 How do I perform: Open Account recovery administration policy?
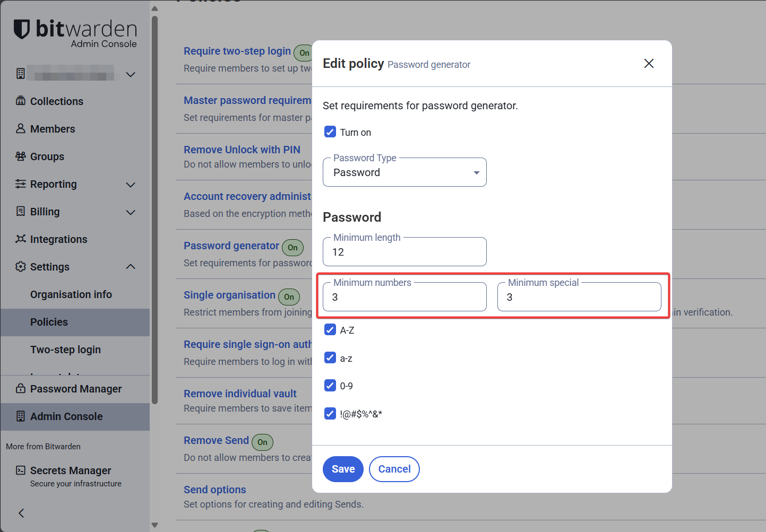[x=247, y=196]
